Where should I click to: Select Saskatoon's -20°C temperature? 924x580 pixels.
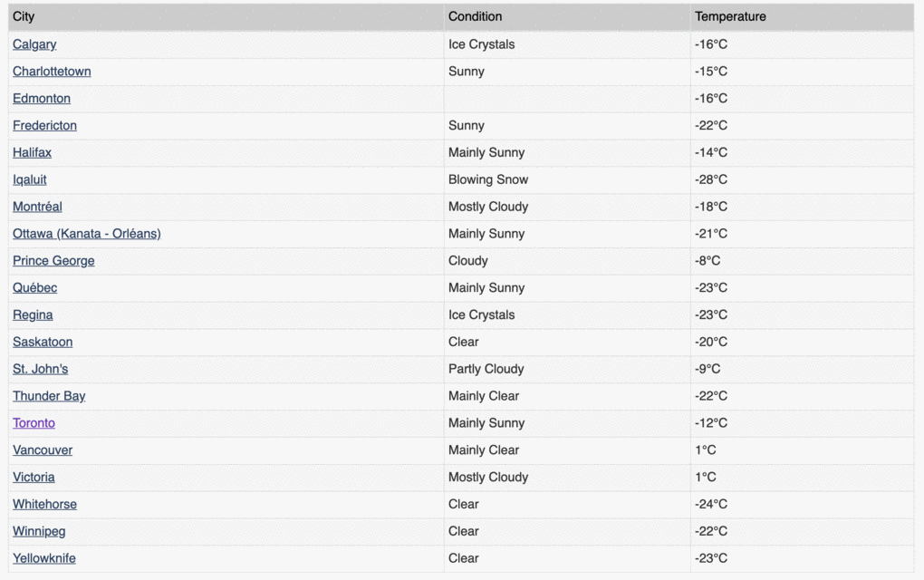click(711, 342)
